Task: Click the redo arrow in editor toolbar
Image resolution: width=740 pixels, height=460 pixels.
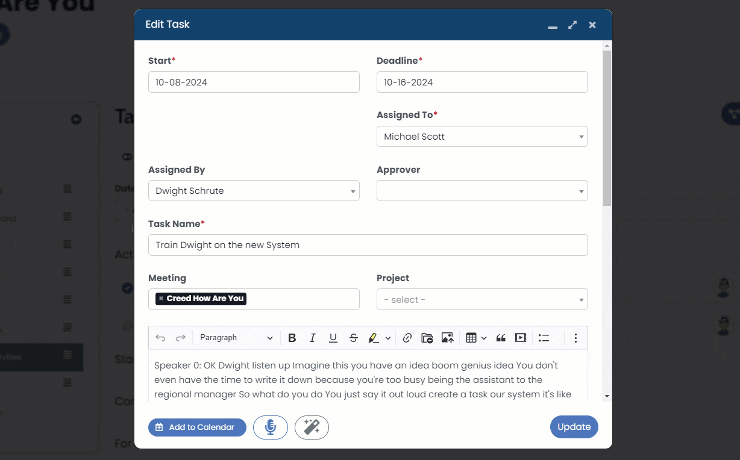Action: (180, 338)
